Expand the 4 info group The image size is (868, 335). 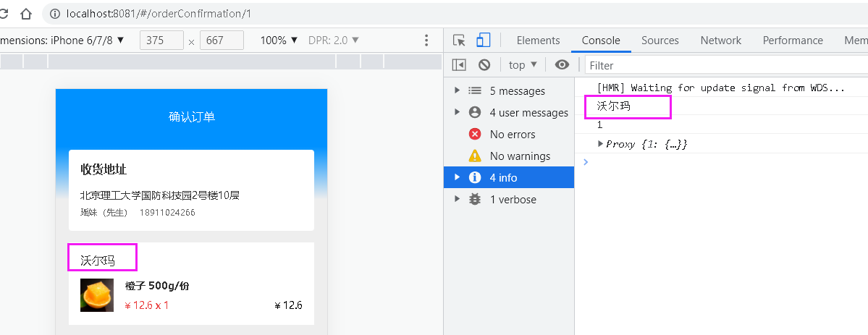457,177
